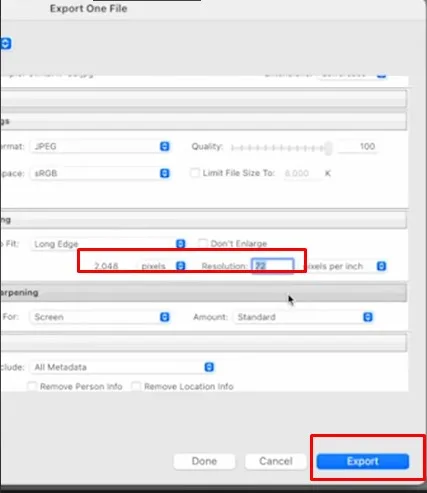Open the top-left export location dropdown
This screenshot has height=493, width=427.
click(x=5, y=44)
